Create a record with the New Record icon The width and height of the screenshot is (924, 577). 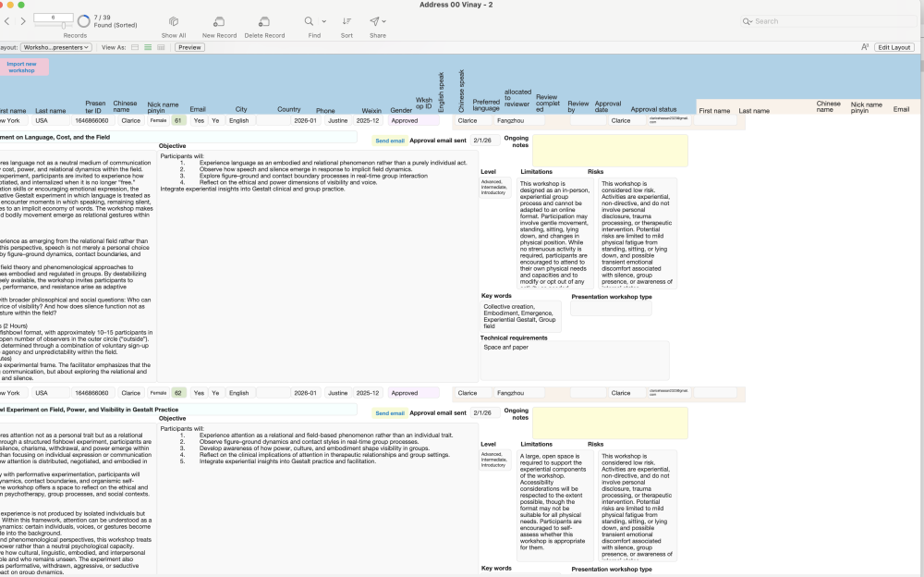point(218,20)
